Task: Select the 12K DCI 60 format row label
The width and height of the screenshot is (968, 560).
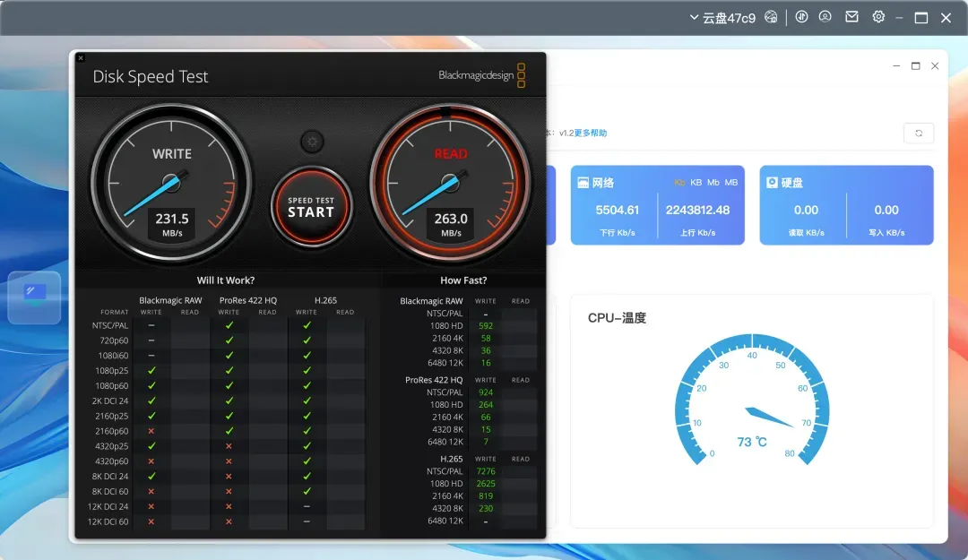Action: click(108, 521)
